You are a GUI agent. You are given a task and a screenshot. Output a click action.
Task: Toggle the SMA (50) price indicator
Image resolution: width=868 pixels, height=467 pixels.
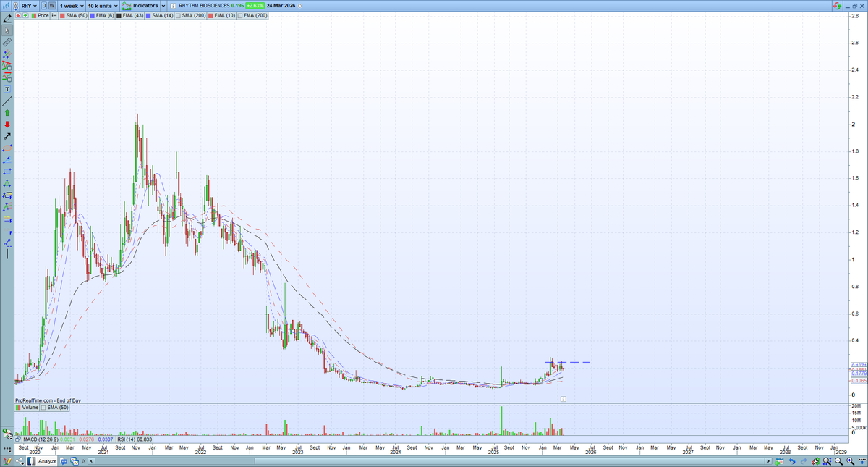pyautogui.click(x=72, y=16)
